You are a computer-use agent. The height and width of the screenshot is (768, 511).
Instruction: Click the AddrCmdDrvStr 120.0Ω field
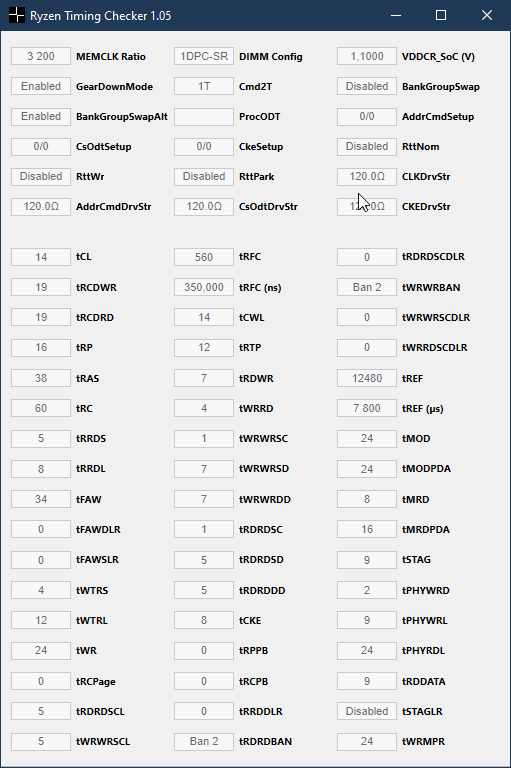tap(41, 207)
